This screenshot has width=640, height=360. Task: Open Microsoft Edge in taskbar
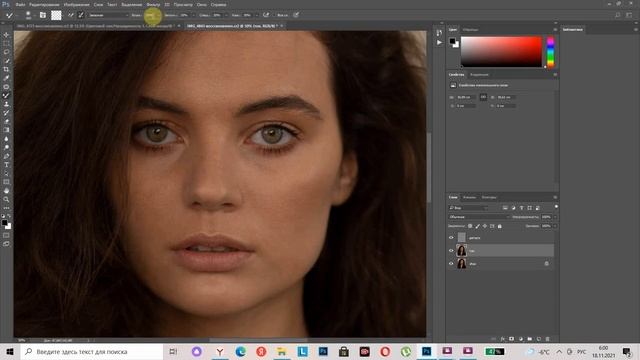[x=240, y=351]
